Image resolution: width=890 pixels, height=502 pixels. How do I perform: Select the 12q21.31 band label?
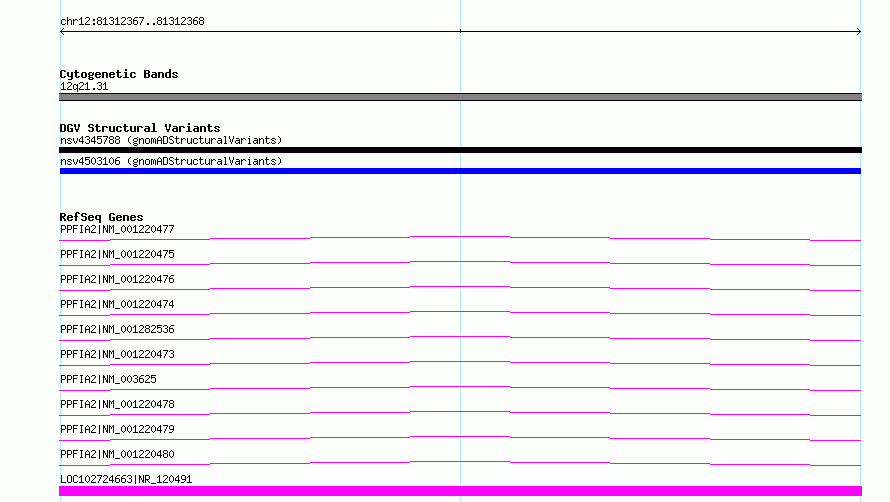tap(84, 86)
